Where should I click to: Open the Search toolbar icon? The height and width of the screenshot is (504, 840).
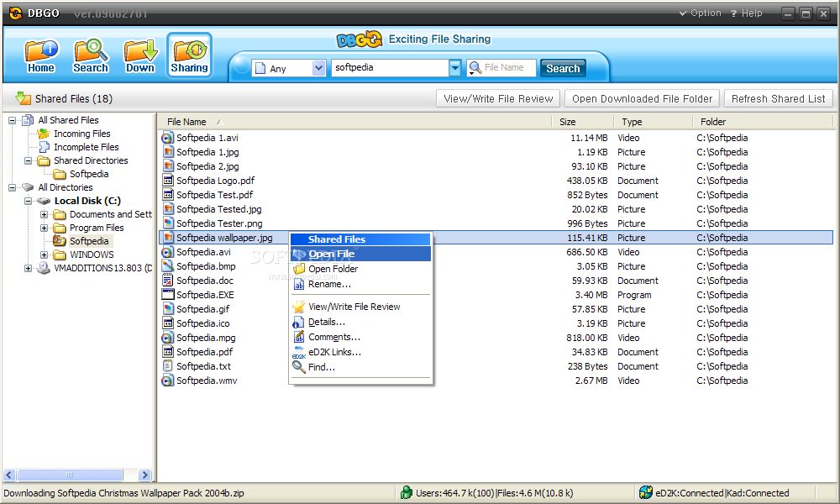[91, 55]
